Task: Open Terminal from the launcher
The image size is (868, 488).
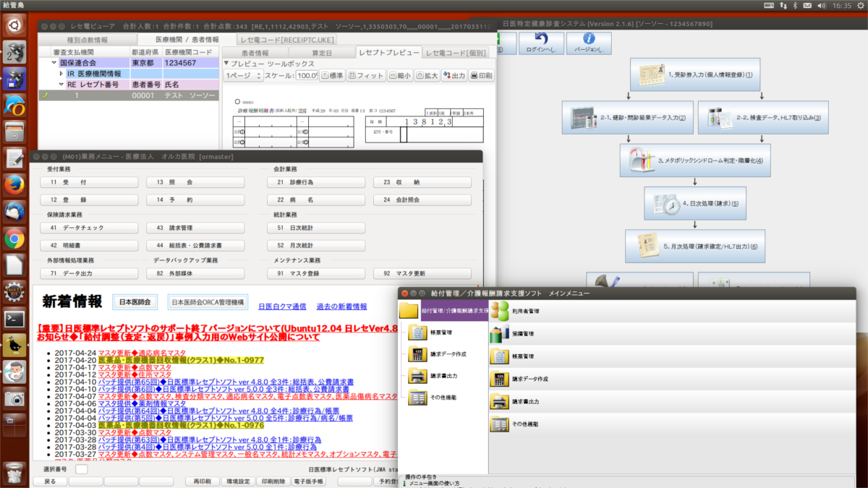Action: click(14, 317)
